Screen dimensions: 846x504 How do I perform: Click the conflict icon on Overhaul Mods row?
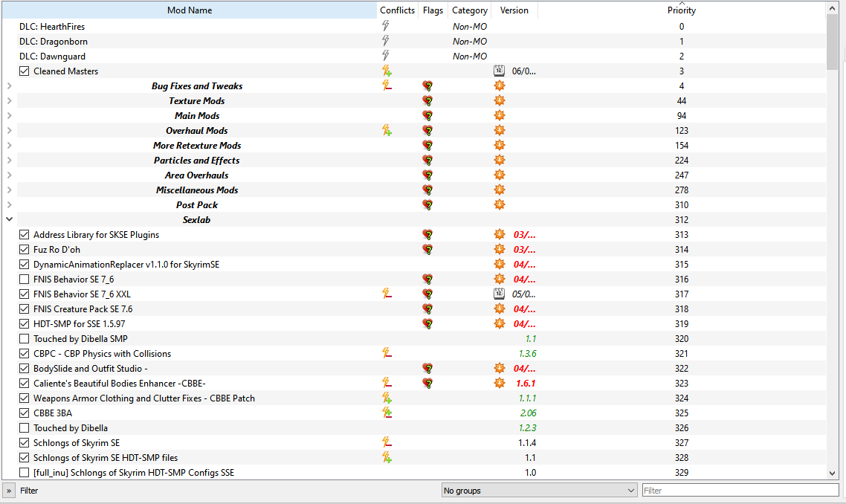(x=387, y=130)
